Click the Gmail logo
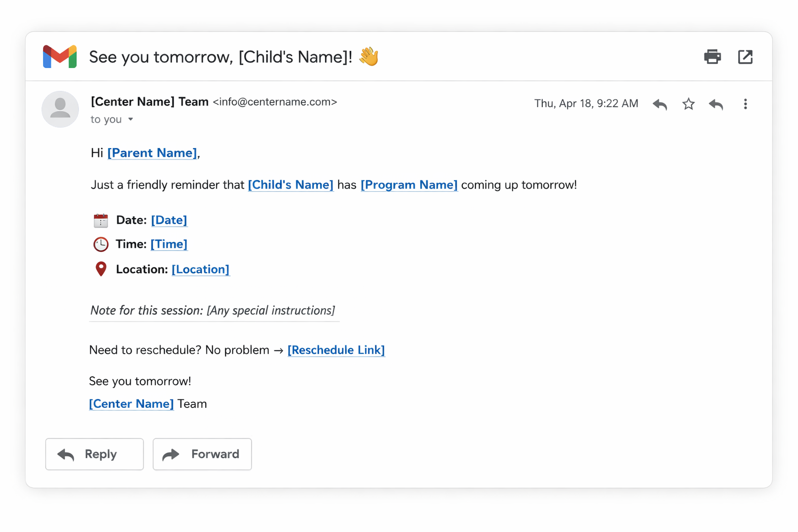This screenshot has height=532, width=798. coord(59,57)
